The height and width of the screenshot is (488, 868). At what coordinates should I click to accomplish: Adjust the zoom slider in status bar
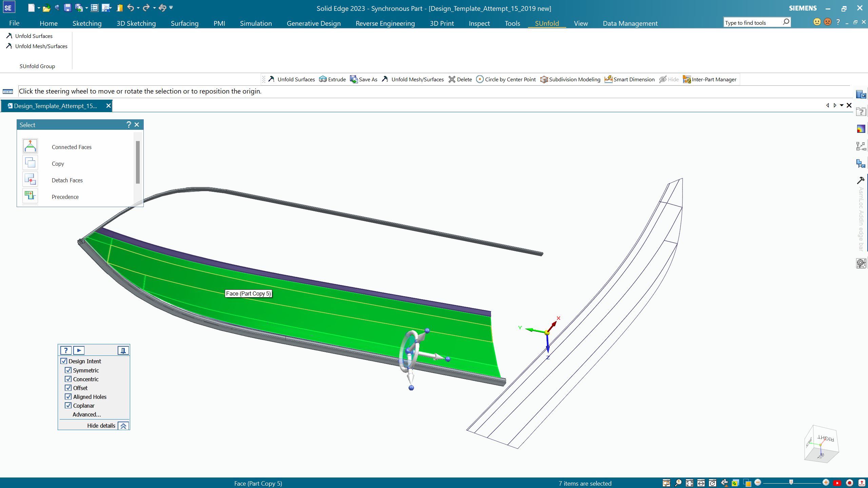point(791,483)
